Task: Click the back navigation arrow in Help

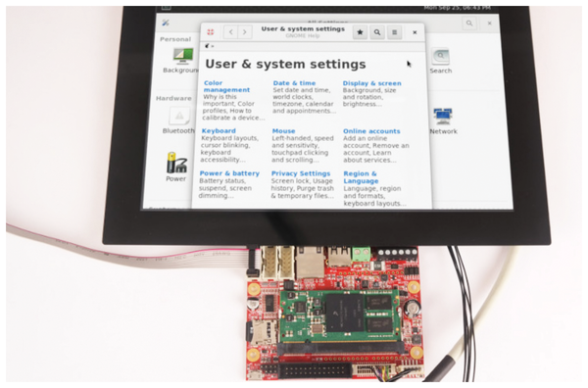Action: point(231,32)
